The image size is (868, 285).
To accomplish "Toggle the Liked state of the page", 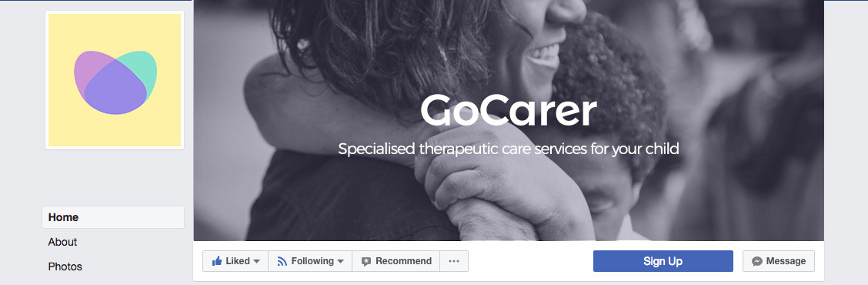I will pyautogui.click(x=235, y=261).
